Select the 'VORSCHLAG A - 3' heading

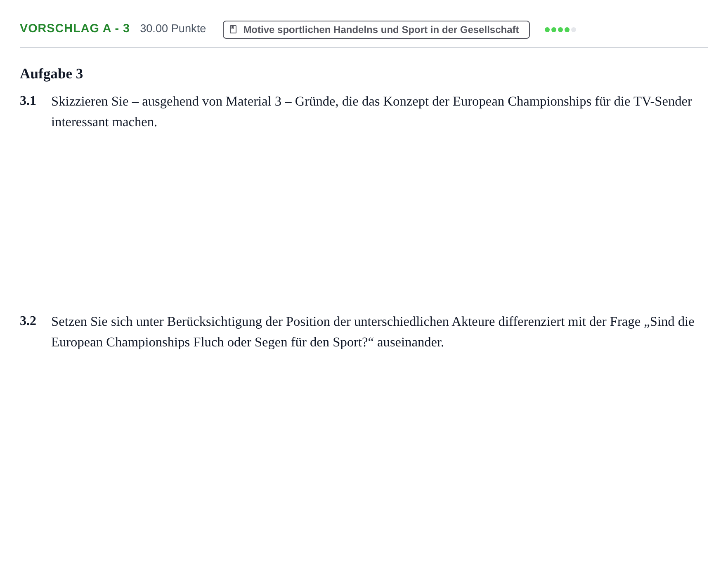(x=75, y=28)
